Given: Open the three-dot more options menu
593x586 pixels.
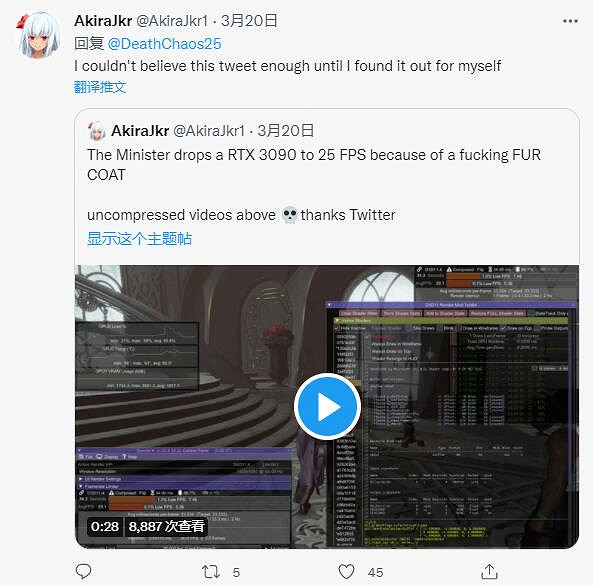Looking at the screenshot, I should [x=570, y=21].
